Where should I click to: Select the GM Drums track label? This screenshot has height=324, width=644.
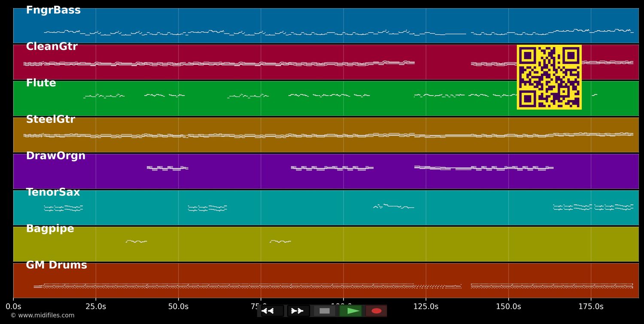tap(56, 265)
